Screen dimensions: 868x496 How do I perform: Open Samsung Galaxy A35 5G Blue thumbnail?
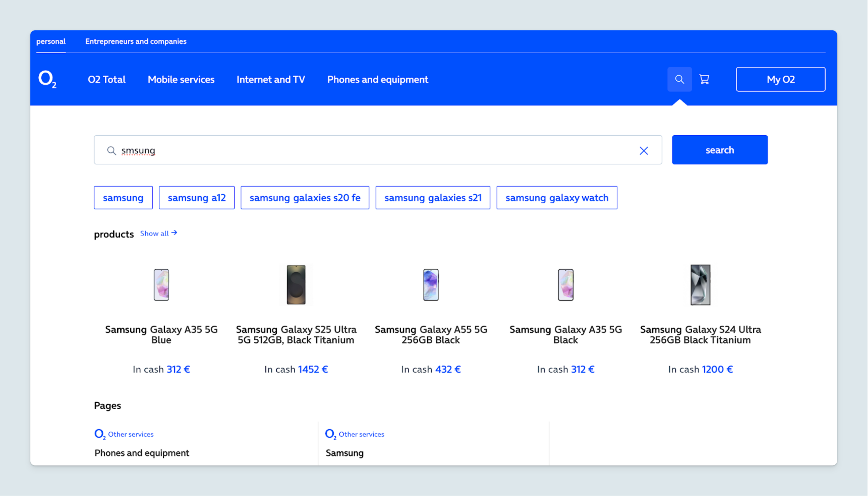(161, 285)
